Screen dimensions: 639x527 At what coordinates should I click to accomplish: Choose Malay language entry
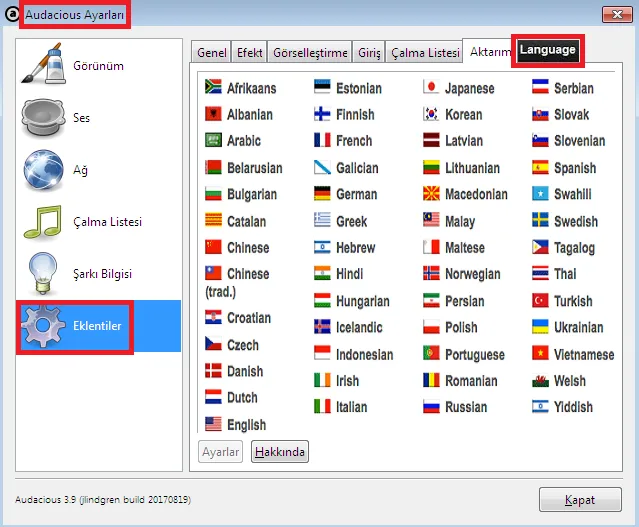449,221
